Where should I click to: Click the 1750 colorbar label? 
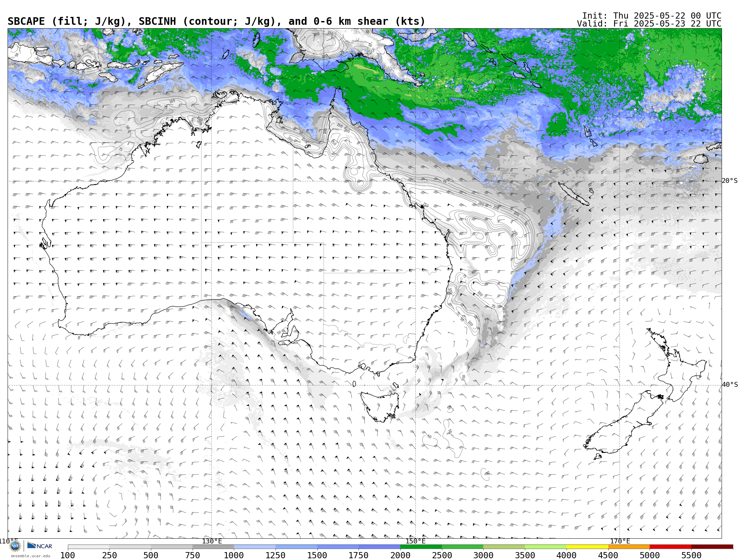point(359,555)
